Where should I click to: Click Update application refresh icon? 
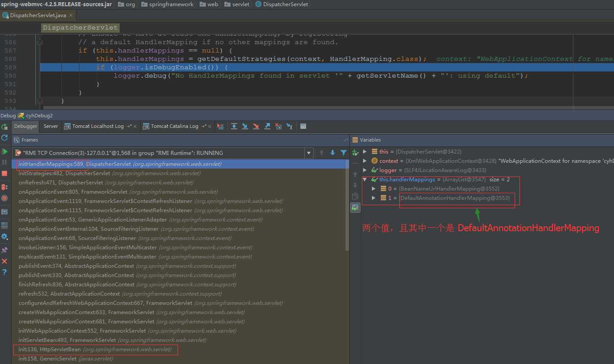pyautogui.click(x=4, y=138)
